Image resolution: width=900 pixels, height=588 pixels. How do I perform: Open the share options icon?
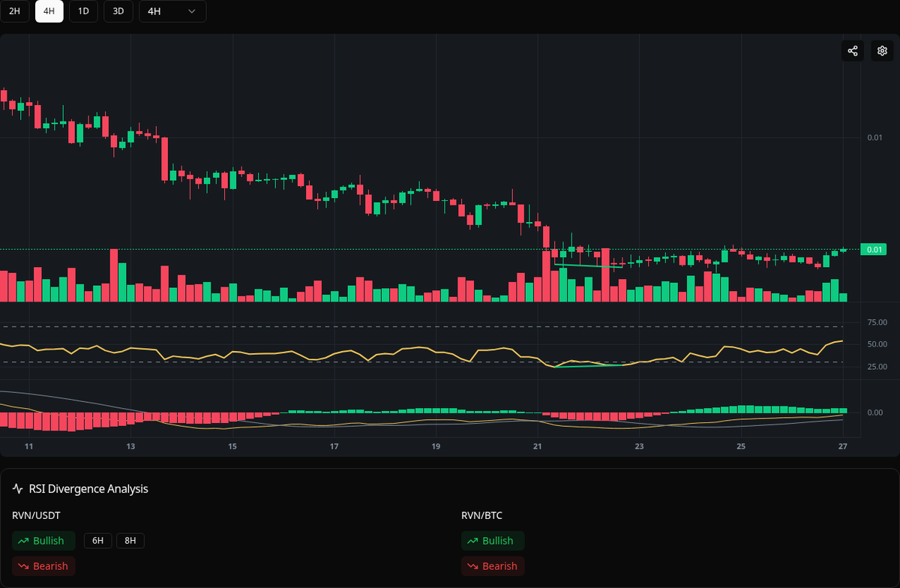pyautogui.click(x=852, y=50)
